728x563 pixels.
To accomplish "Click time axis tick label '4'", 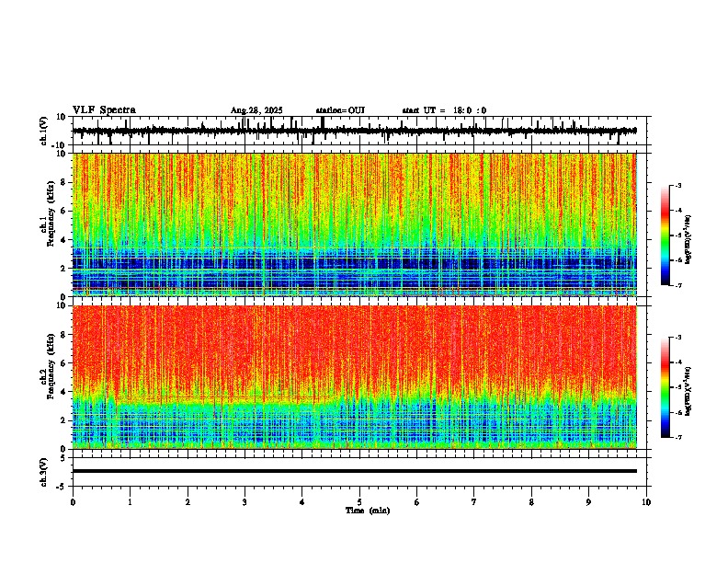I will tap(302, 502).
